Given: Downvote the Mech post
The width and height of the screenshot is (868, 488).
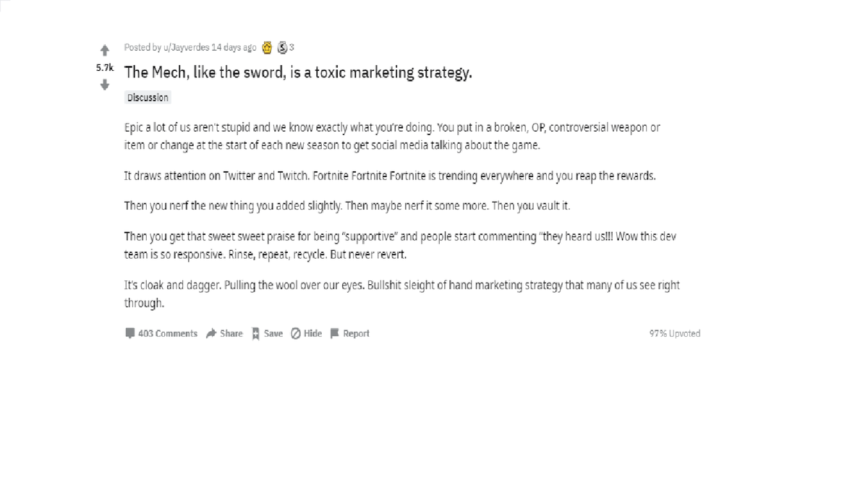Looking at the screenshot, I should (105, 85).
